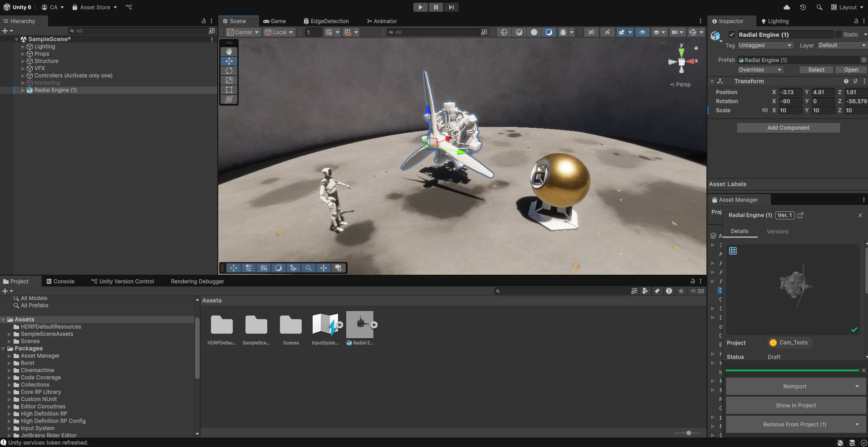The height and width of the screenshot is (447, 868).
Task: Open the Center pivot dropdown
Action: point(243,32)
